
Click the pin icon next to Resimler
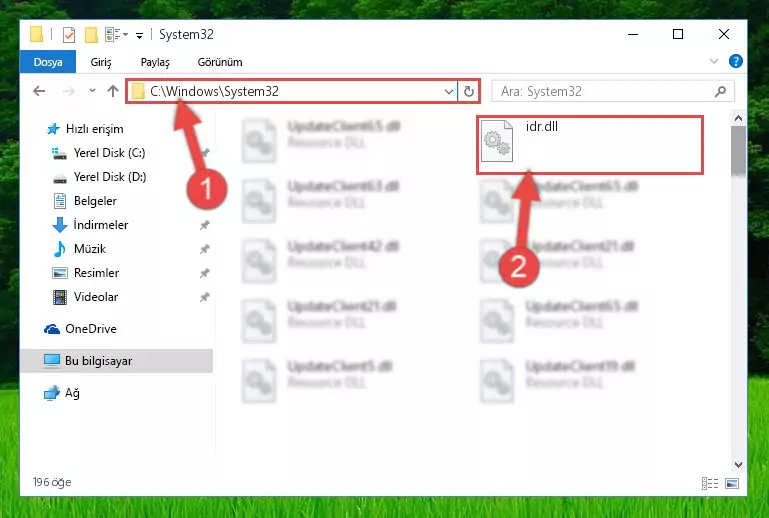pyautogui.click(x=205, y=273)
